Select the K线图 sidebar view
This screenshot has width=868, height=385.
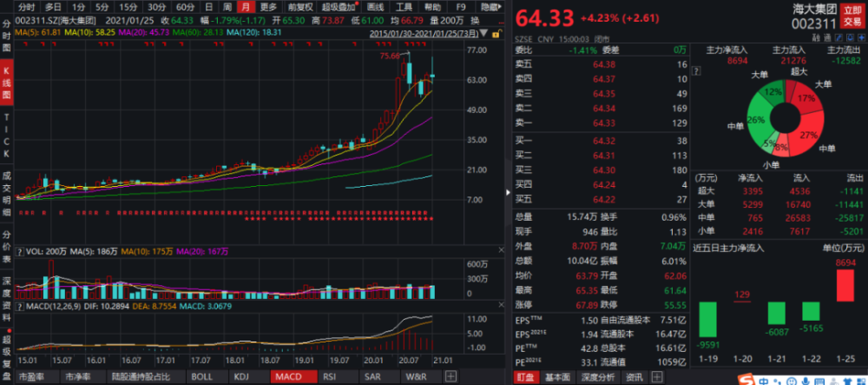pyautogui.click(x=7, y=83)
